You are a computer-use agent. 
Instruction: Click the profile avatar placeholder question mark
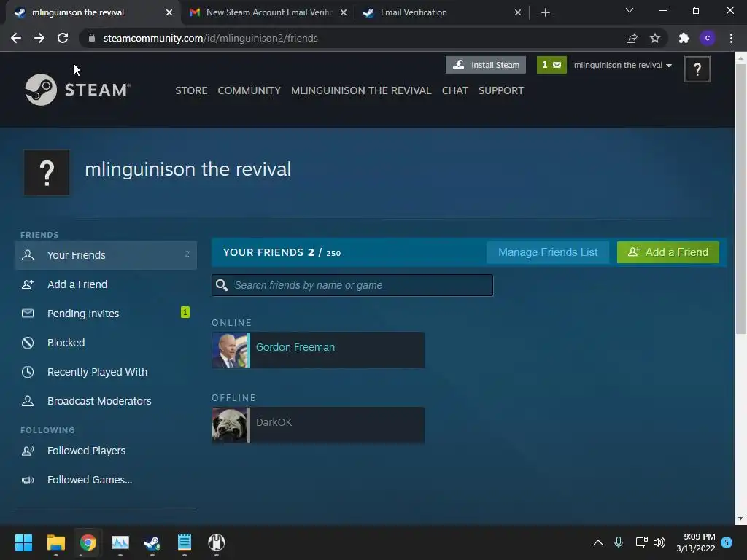pos(47,173)
